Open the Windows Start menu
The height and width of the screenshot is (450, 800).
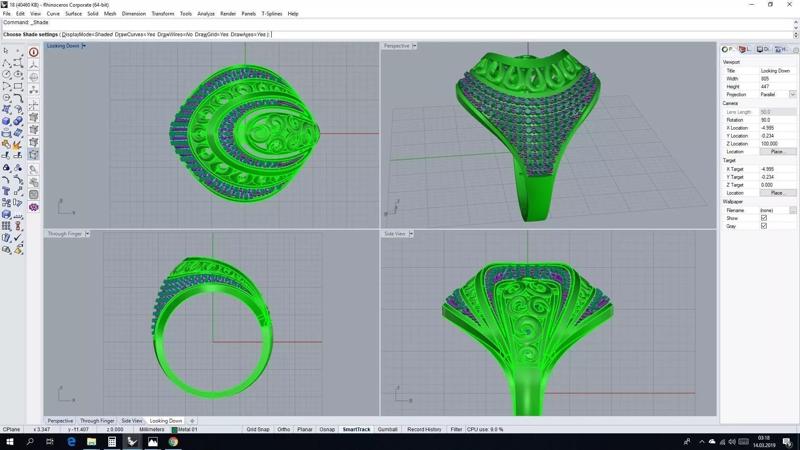(x=10, y=442)
